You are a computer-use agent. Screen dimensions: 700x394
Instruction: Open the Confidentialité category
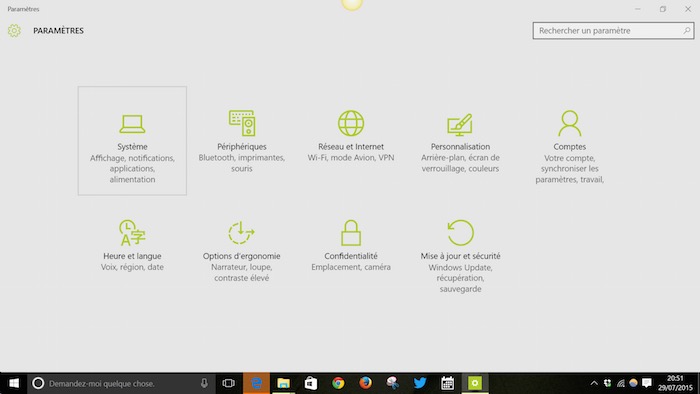pos(351,250)
